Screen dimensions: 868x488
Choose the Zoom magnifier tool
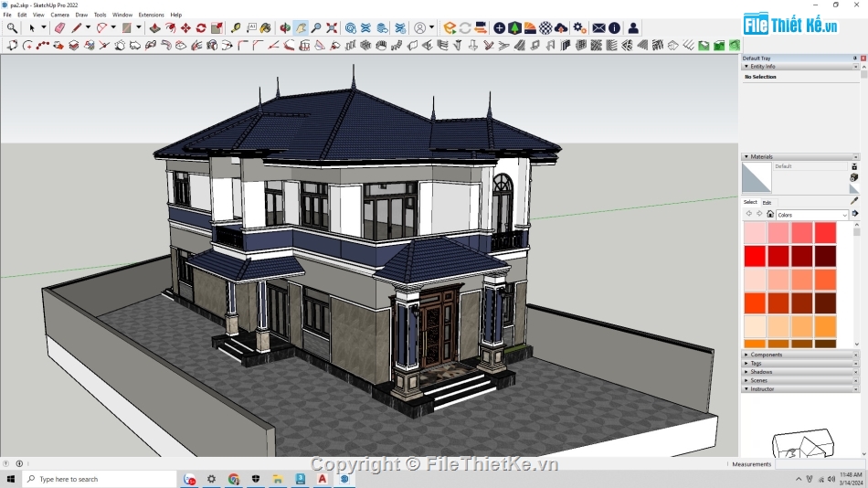point(316,27)
